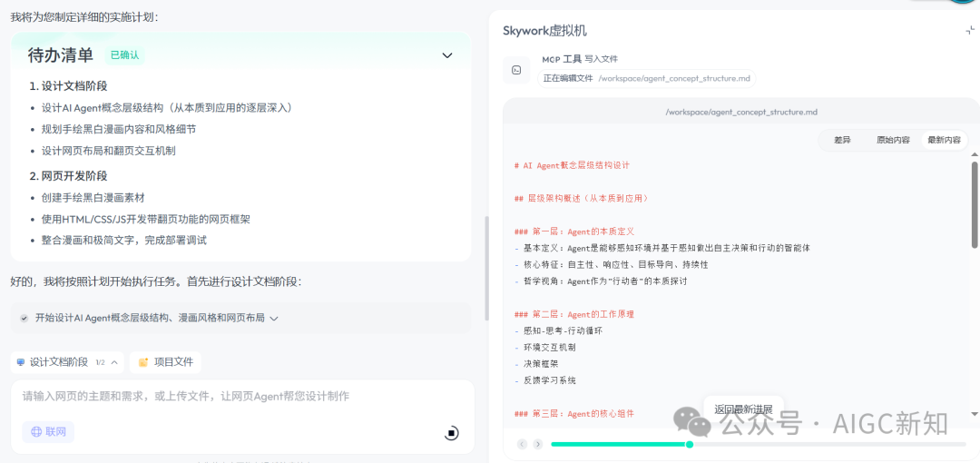Click the line ### 第三层：Agent的核心组件
Screen dimensions: 980x463
pos(574,414)
